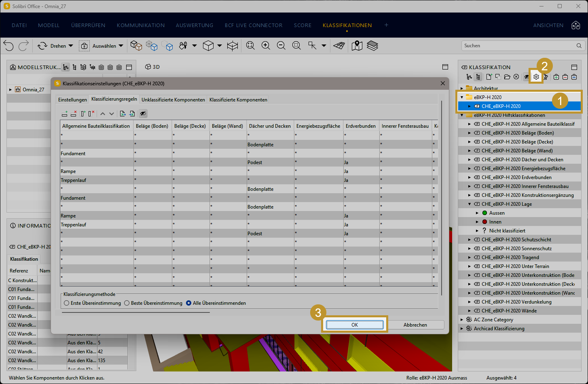Click remove classification circle-x icon
The image size is (588, 384).
(516, 77)
